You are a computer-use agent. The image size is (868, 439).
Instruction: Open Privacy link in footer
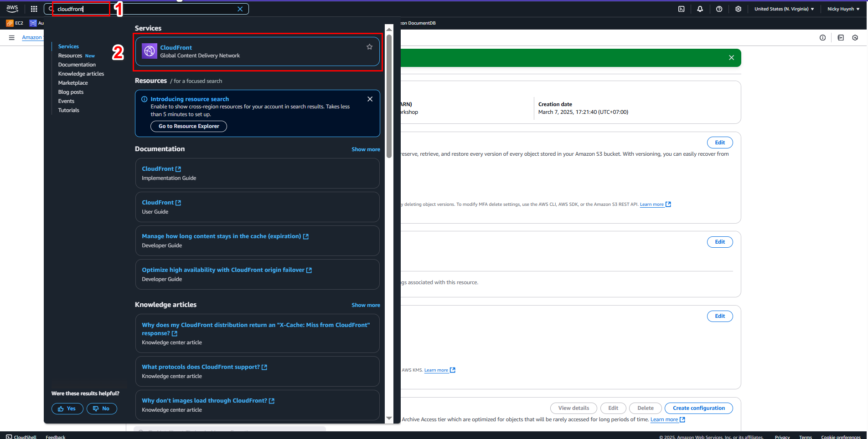click(782, 437)
